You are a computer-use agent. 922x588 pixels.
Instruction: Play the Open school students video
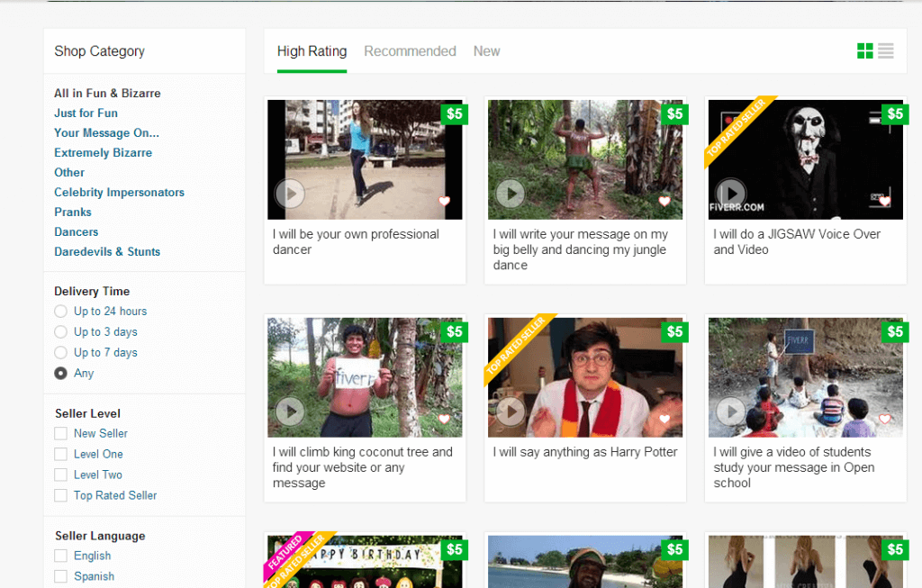[x=731, y=411]
